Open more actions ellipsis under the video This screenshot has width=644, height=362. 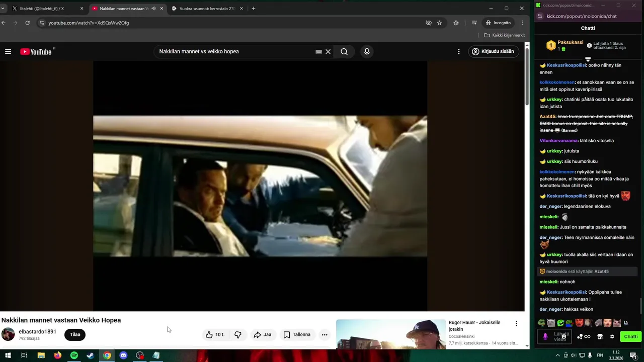(x=325, y=334)
